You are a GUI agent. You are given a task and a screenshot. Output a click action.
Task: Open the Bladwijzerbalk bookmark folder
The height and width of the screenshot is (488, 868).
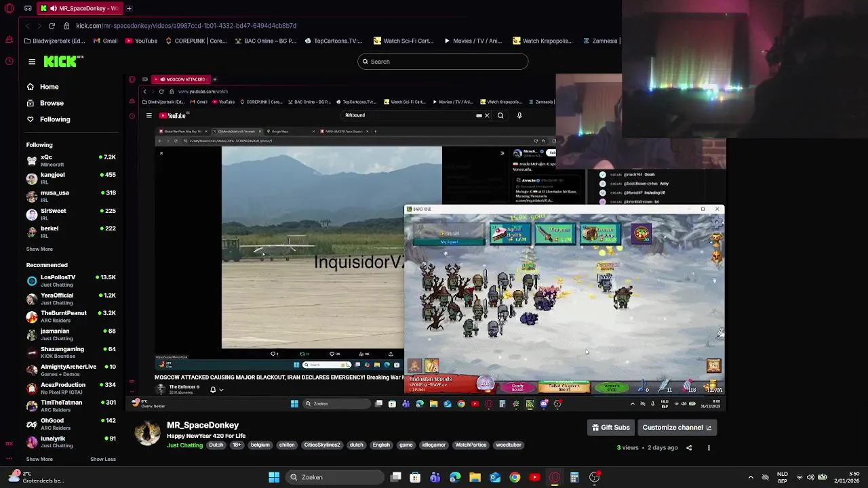pos(54,41)
